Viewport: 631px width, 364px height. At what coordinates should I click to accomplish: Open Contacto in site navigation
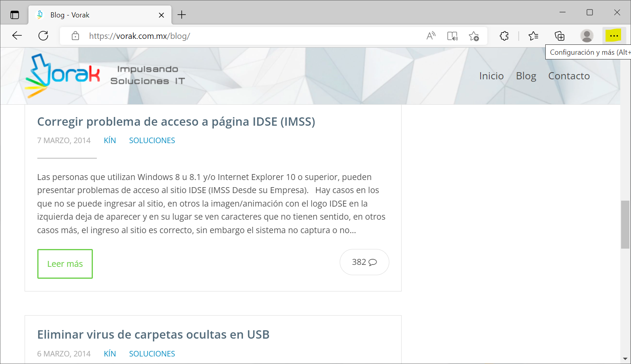pyautogui.click(x=569, y=76)
